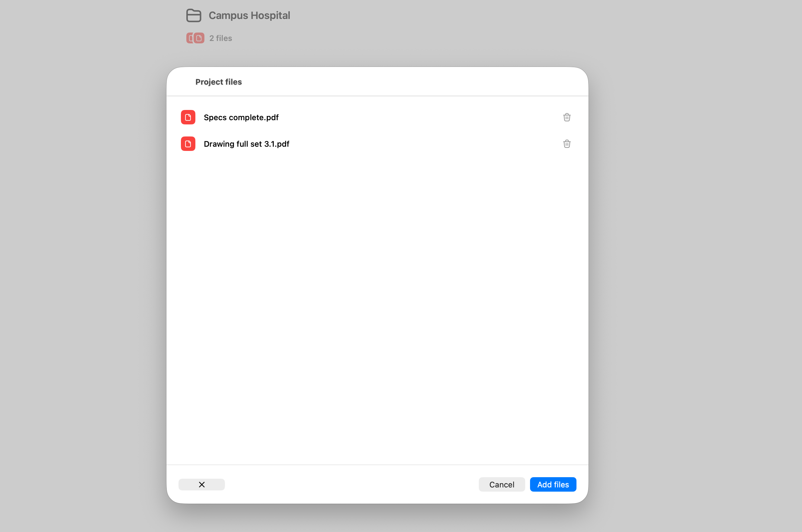This screenshot has height=532, width=802.
Task: Click the folder icon beside Campus Hospital
Action: click(194, 15)
